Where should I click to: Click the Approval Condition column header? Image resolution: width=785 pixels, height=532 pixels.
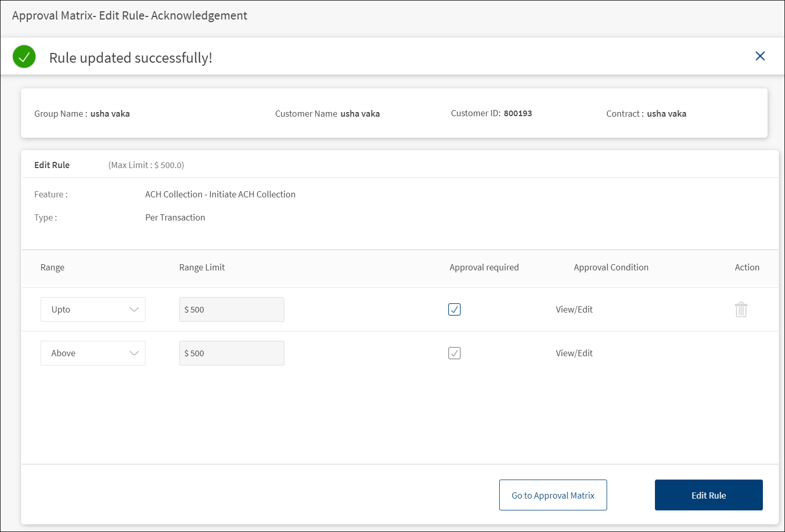pos(611,267)
